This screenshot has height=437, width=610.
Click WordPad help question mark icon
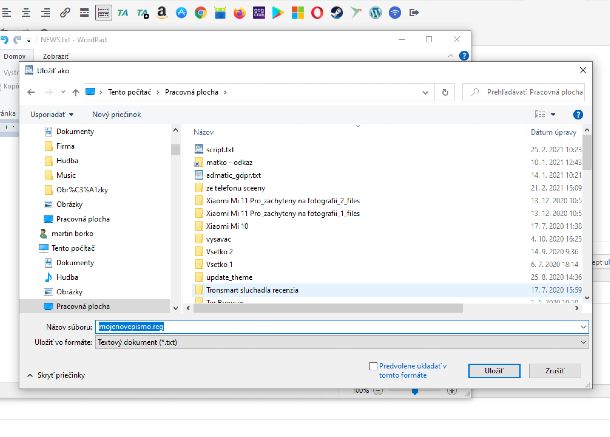click(x=464, y=56)
